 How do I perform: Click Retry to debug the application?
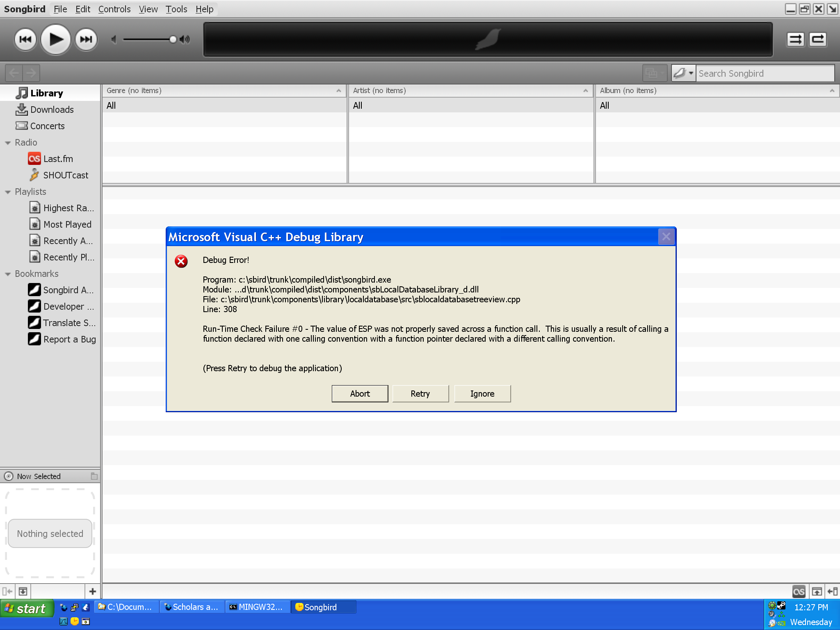click(420, 394)
